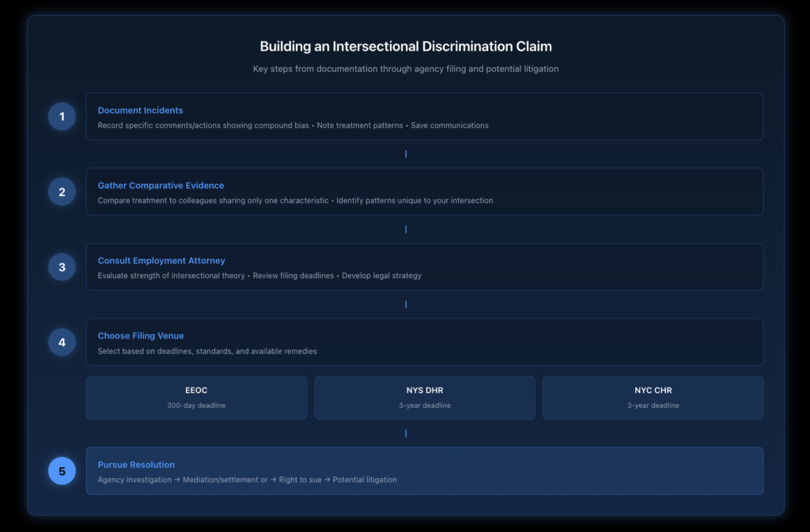Image resolution: width=810 pixels, height=532 pixels.
Task: Select the step 4 numbered badge
Action: [62, 341]
